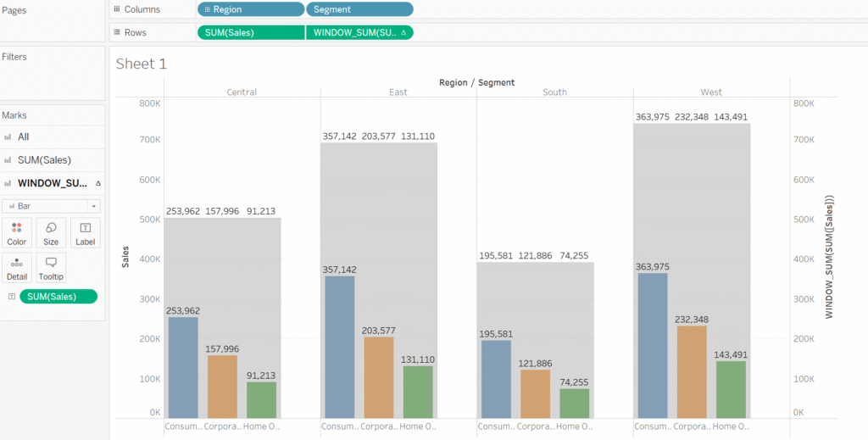Open the Label marks card button
This screenshot has width=868, height=440.
[x=86, y=233]
